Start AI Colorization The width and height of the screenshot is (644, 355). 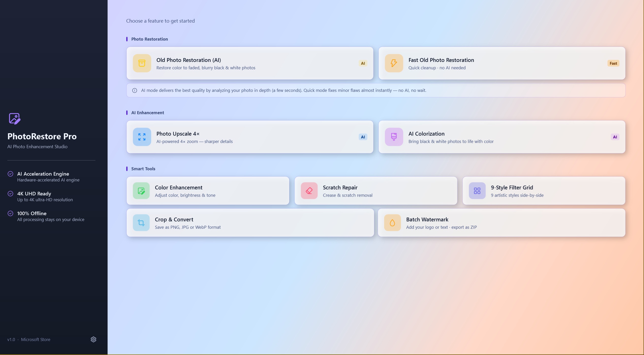(502, 137)
